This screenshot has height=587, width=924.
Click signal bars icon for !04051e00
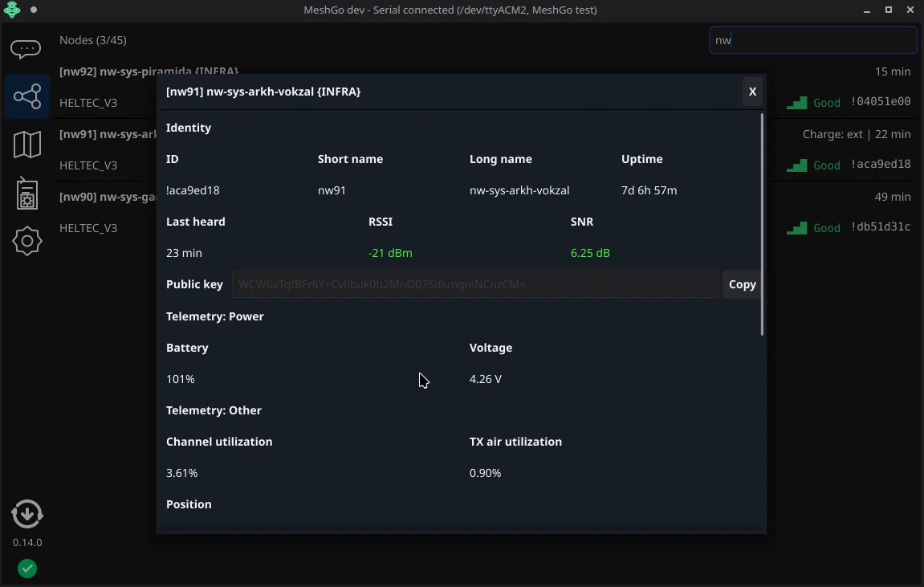click(x=796, y=103)
